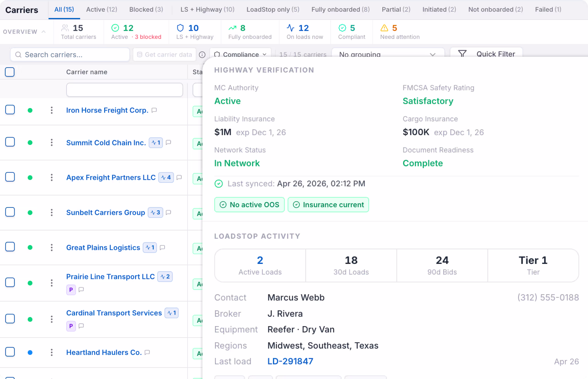Screen dimensions: 588x379
Task: Click the purple P badge under Prairie Line Transport
Action: tap(71, 290)
